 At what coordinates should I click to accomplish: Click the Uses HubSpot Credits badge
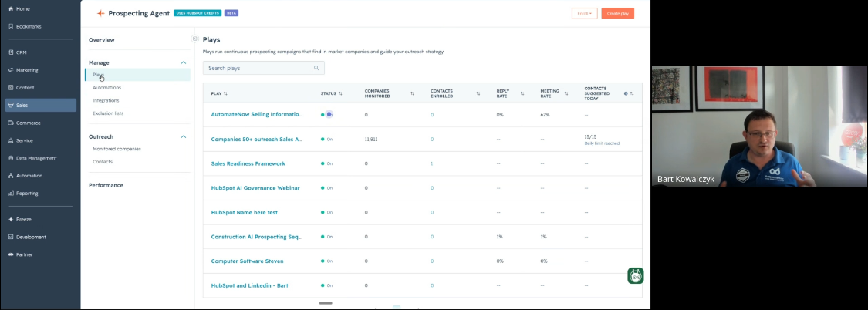(198, 13)
